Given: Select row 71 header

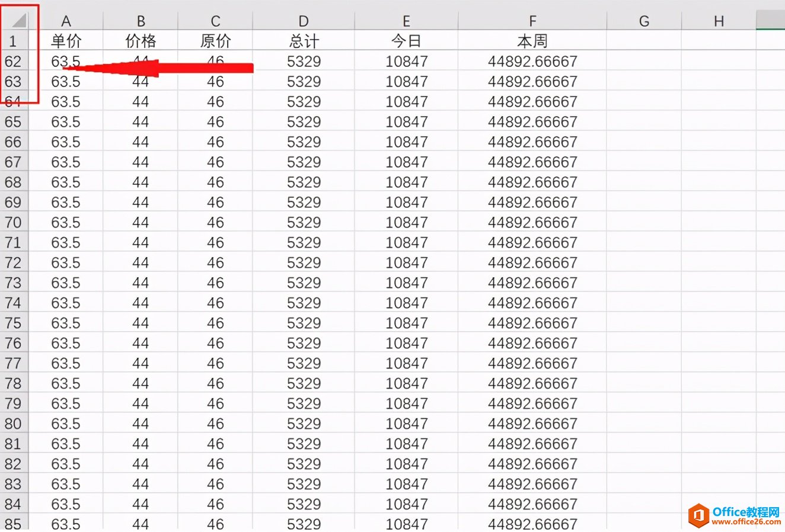Looking at the screenshot, I should (14, 242).
